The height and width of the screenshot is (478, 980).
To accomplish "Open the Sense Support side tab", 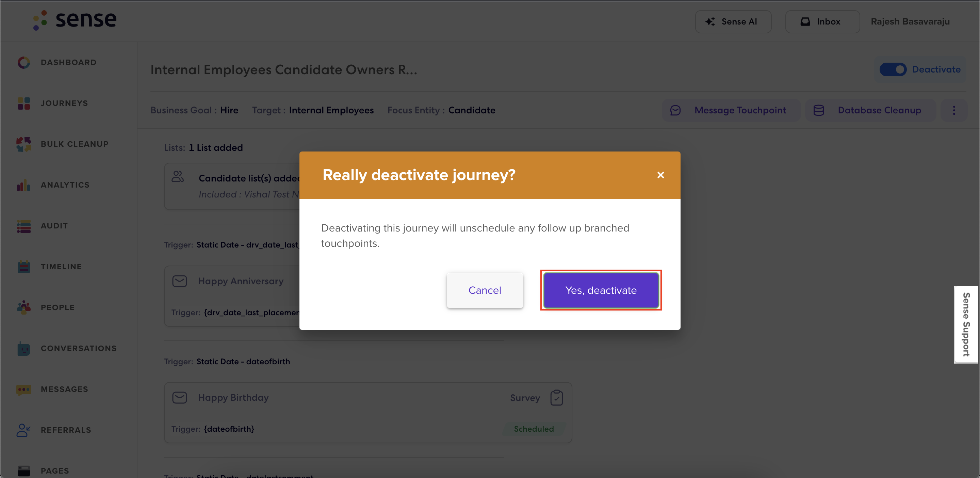I will click(x=966, y=325).
